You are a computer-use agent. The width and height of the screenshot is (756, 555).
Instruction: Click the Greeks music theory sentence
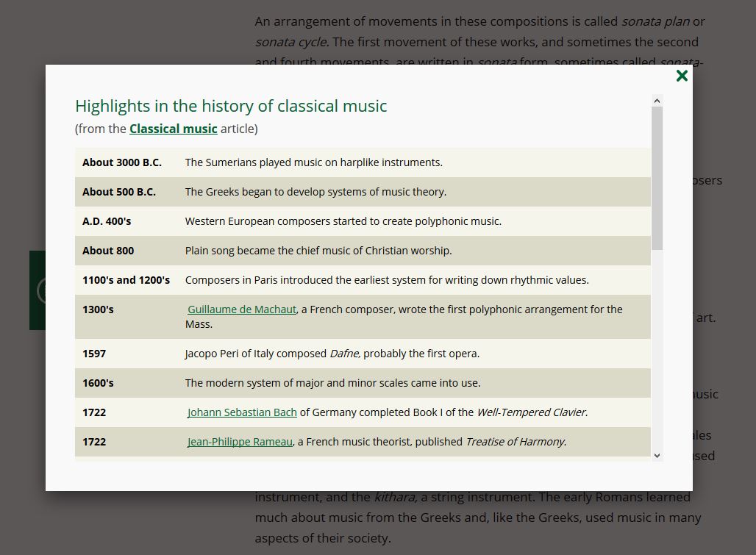coord(315,192)
